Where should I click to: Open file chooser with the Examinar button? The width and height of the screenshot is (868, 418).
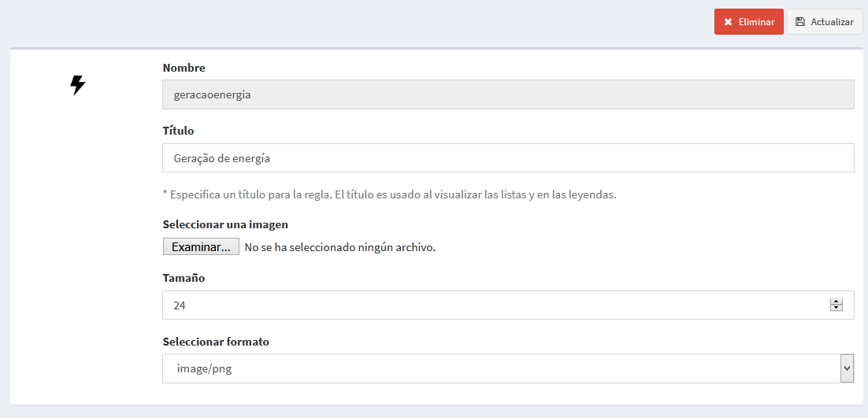(201, 246)
